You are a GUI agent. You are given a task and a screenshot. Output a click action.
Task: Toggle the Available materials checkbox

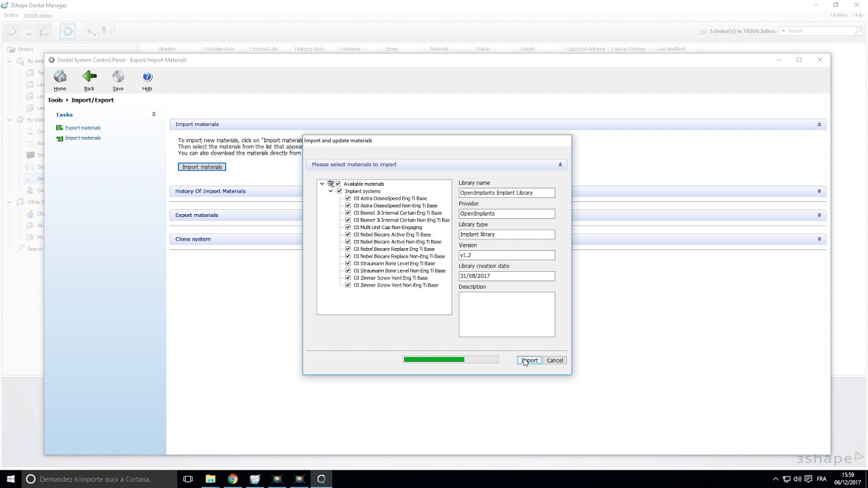pyautogui.click(x=338, y=184)
